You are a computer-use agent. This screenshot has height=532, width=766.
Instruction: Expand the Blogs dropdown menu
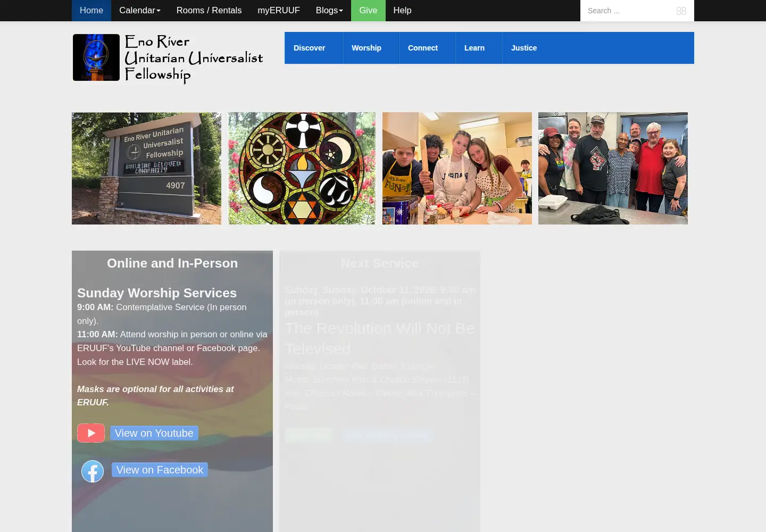click(329, 11)
